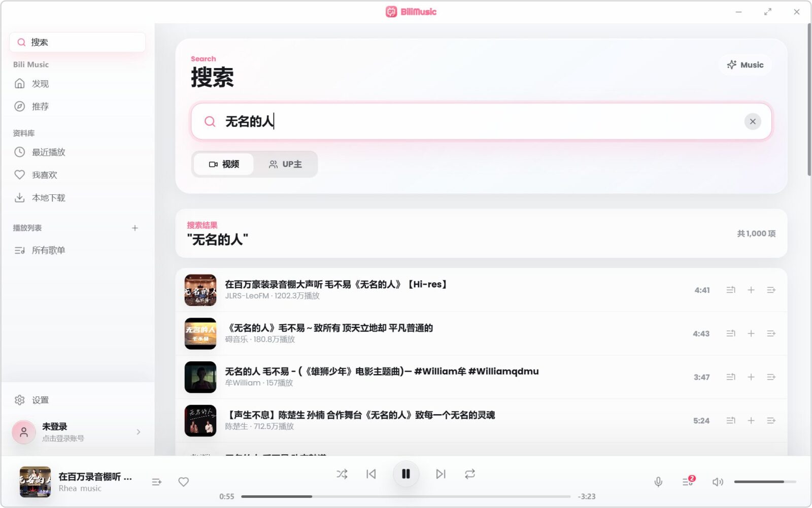Click the vertical scrollbar of the main pane
812x508 pixels.
[809, 100]
